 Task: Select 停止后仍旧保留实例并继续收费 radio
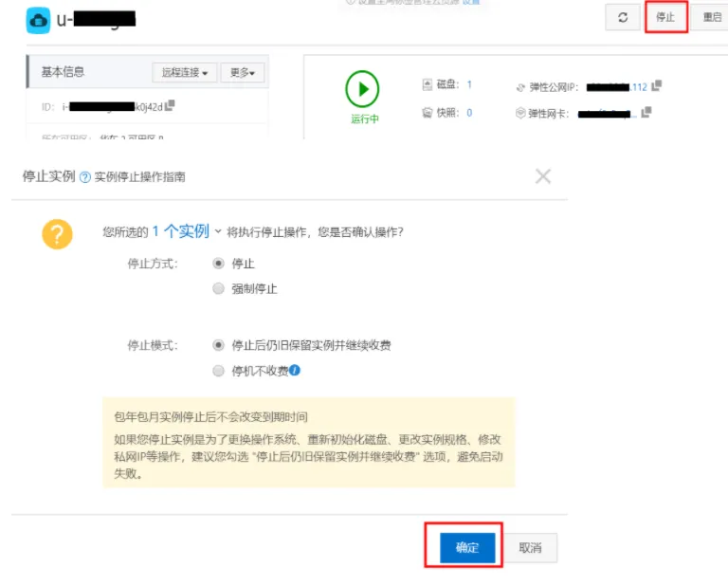(x=218, y=345)
